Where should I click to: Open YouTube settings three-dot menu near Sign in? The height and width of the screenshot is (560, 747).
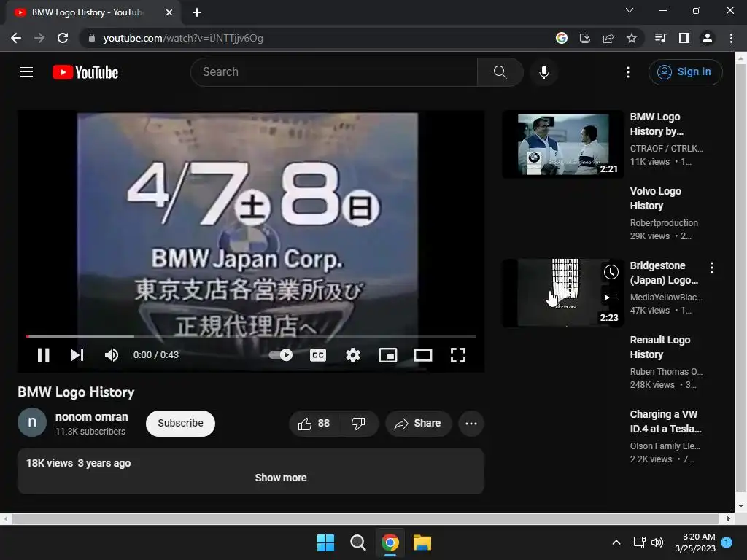(628, 72)
